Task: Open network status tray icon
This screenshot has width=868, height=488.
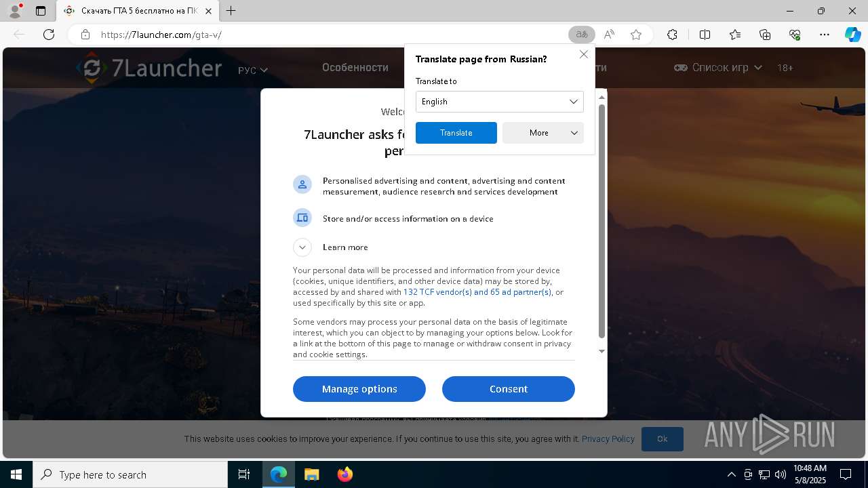Action: 764,474
